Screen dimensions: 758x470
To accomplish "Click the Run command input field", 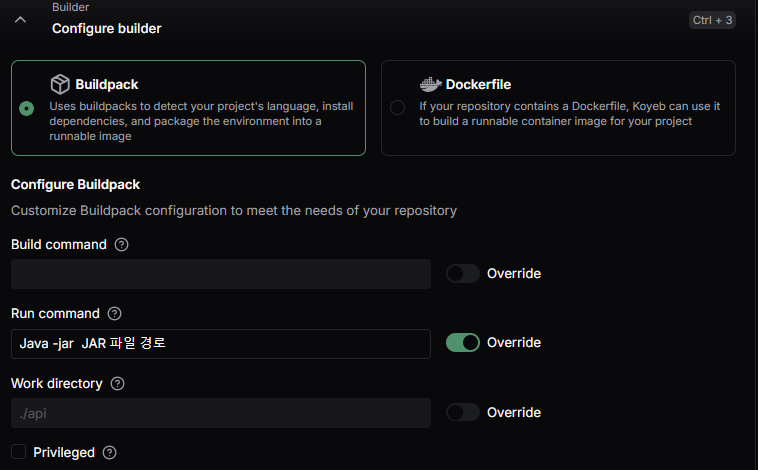I will 221,344.
